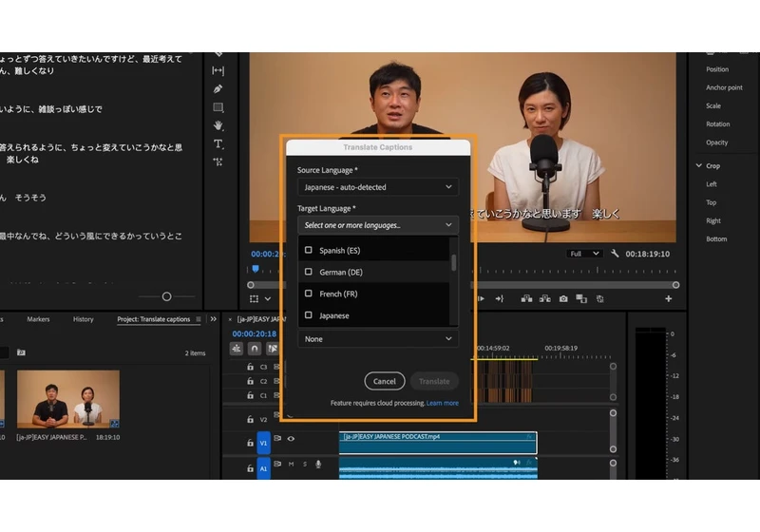Click V1 track target button

tap(264, 443)
